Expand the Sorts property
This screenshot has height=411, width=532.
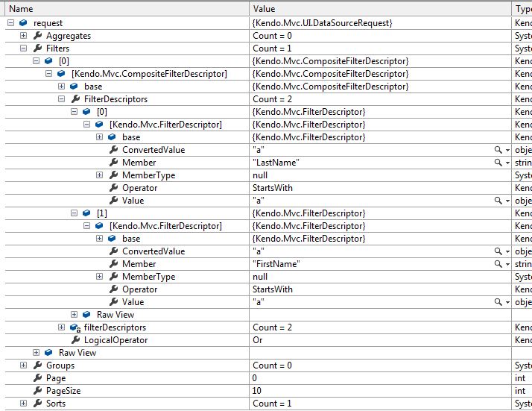(23, 404)
